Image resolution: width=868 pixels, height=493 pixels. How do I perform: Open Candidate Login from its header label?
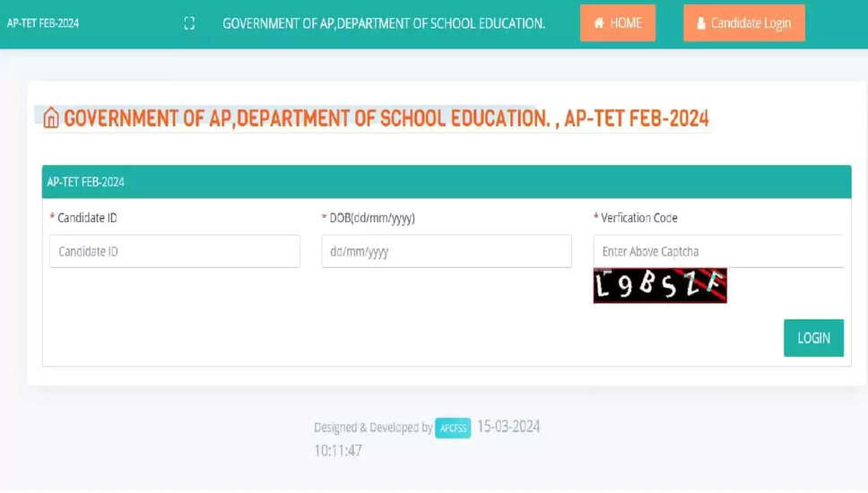tap(751, 23)
